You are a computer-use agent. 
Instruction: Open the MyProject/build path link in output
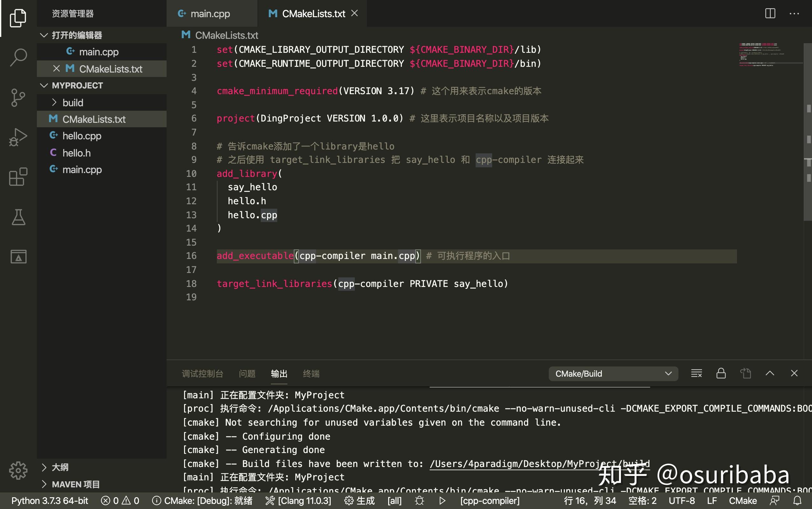[538, 464]
